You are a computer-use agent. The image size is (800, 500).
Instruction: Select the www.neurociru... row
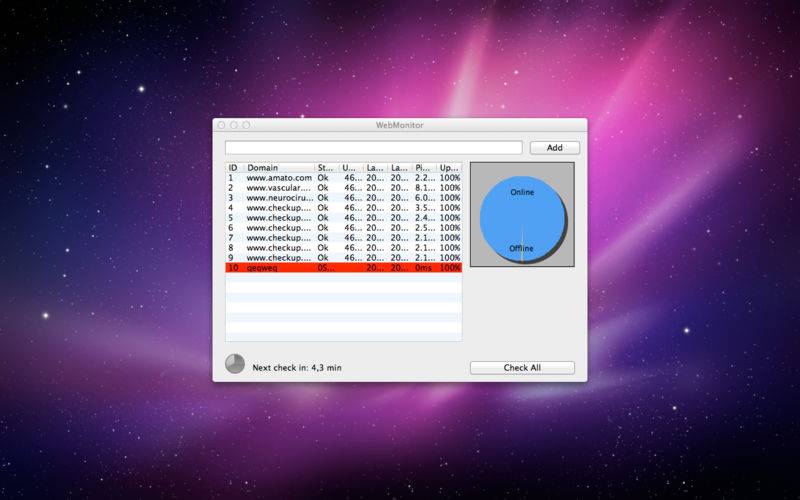pyautogui.click(x=343, y=197)
